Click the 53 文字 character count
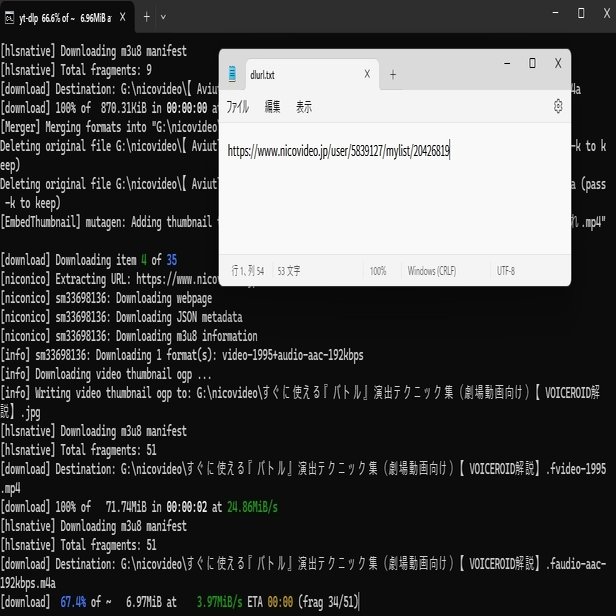The height and width of the screenshot is (616, 616). pyautogui.click(x=289, y=271)
